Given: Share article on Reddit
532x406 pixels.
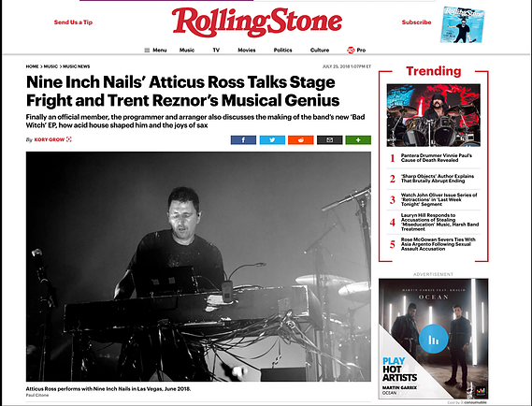Looking at the screenshot, I should (301, 140).
